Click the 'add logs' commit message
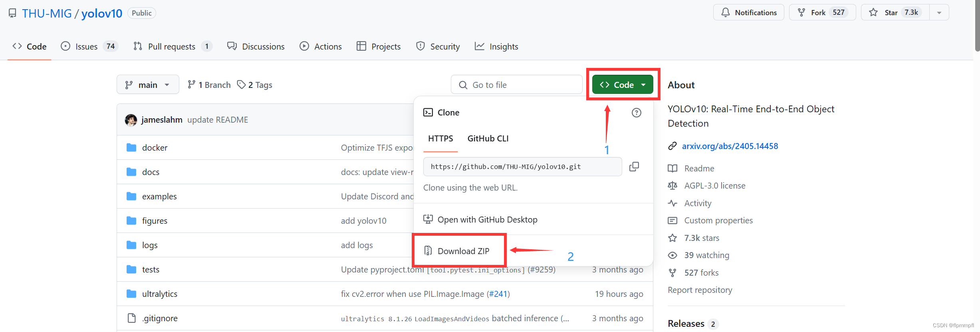 (x=357, y=245)
